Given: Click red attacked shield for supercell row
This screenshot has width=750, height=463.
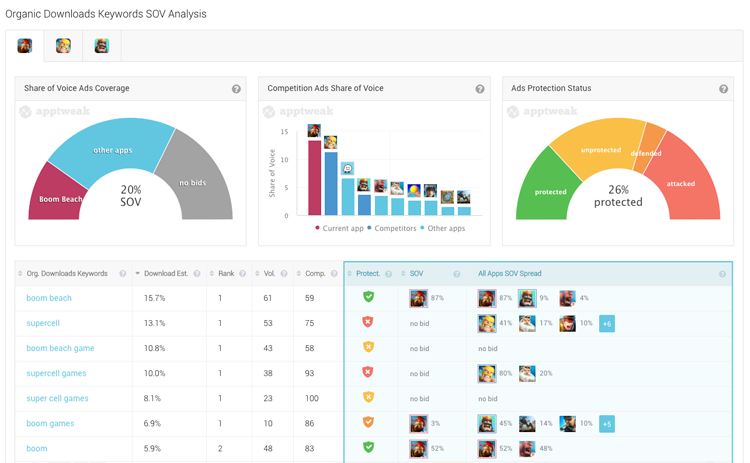Looking at the screenshot, I should tap(368, 322).
